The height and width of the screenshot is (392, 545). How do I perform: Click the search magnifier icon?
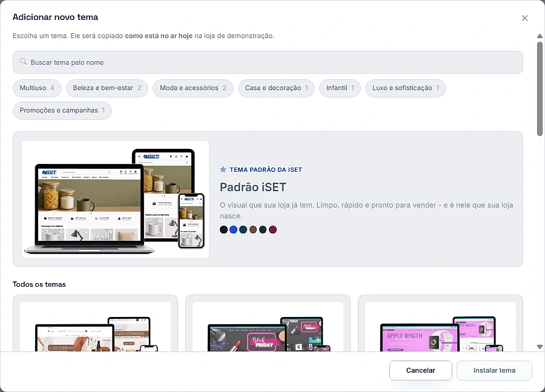pyautogui.click(x=23, y=62)
